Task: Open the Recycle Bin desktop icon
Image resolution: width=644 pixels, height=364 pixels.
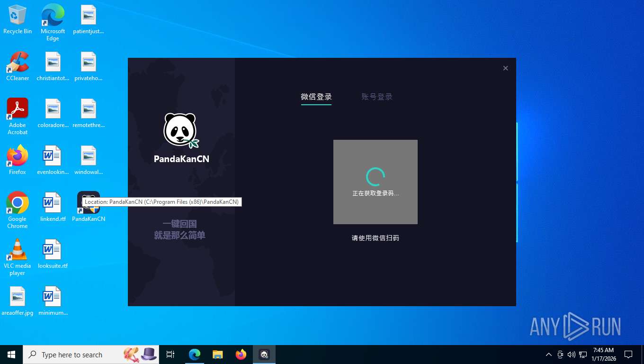Action: [x=18, y=20]
